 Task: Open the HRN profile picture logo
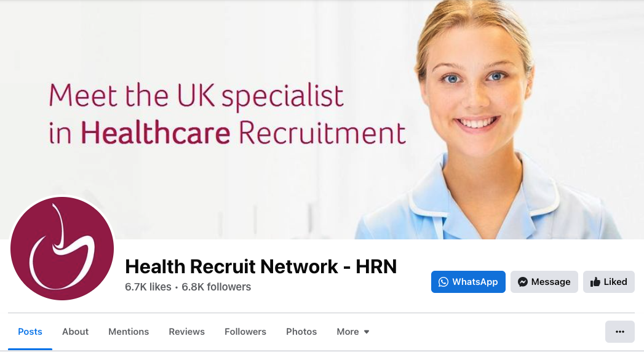coord(62,249)
